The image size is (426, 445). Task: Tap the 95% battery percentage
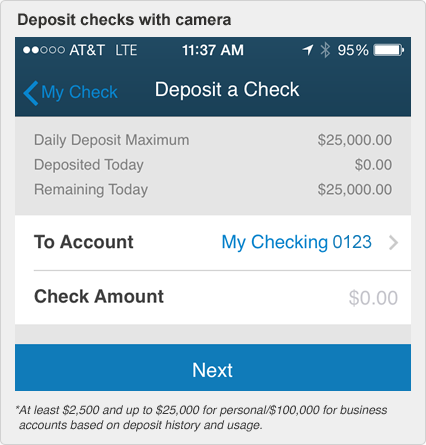(353, 50)
